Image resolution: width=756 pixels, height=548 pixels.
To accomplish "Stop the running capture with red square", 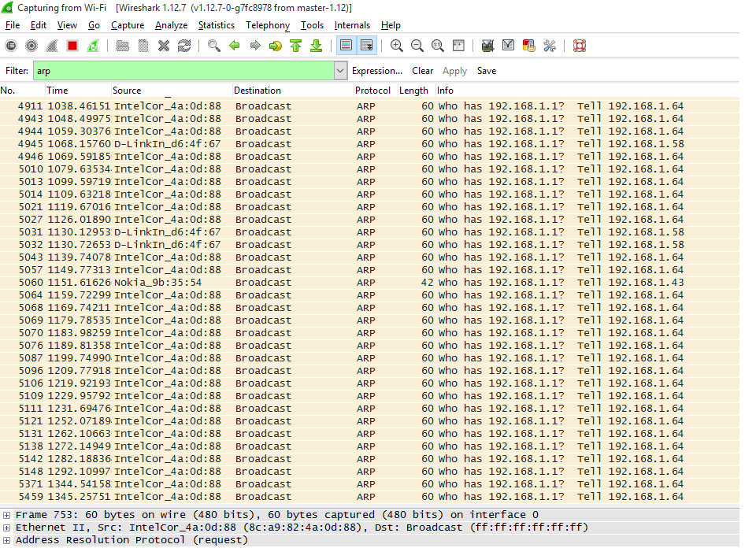I will click(72, 46).
